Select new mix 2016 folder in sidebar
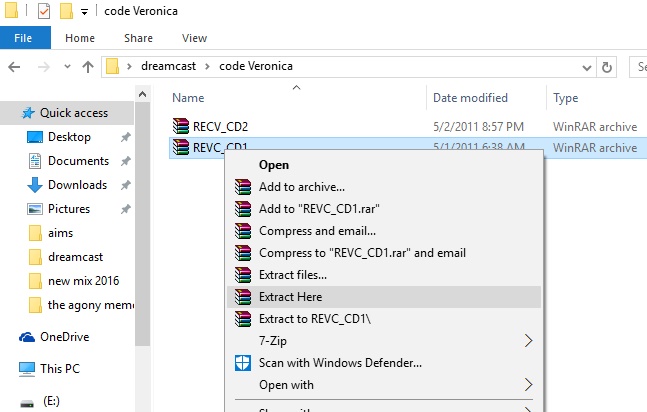Screen dimensions: 647x412 [83, 281]
